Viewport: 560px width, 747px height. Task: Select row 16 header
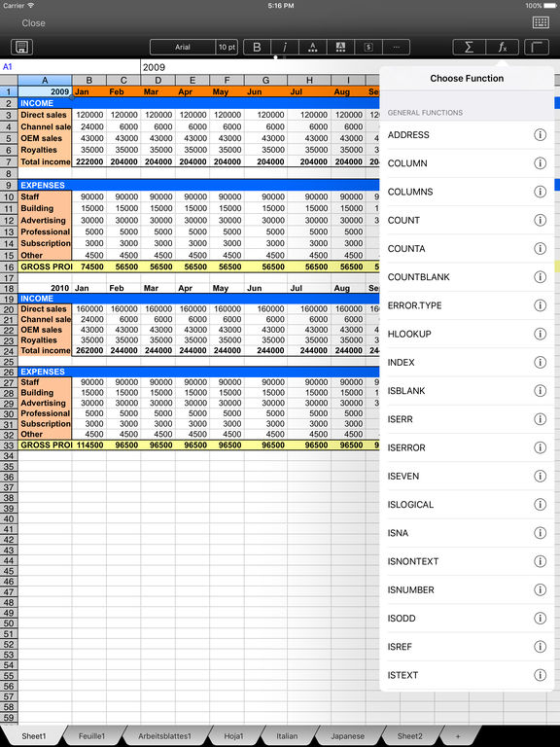[9, 267]
